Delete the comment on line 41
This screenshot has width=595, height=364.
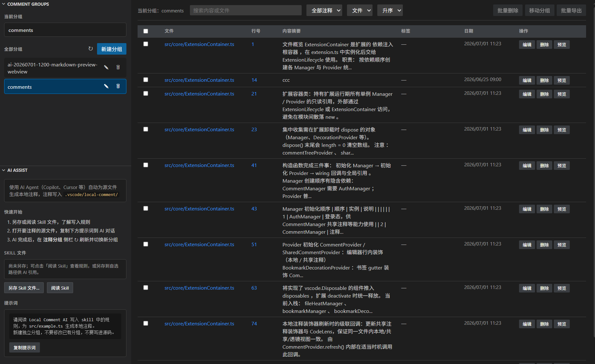(544, 165)
